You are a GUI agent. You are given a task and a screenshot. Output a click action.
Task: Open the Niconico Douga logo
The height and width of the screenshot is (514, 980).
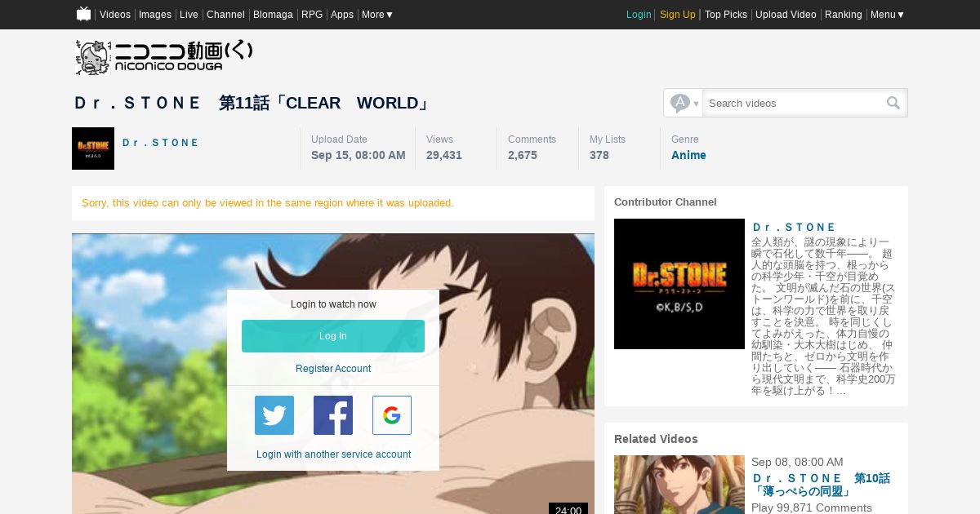[164, 57]
